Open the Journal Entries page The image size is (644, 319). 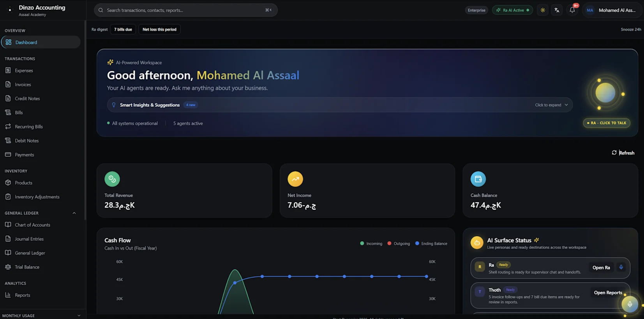29,239
